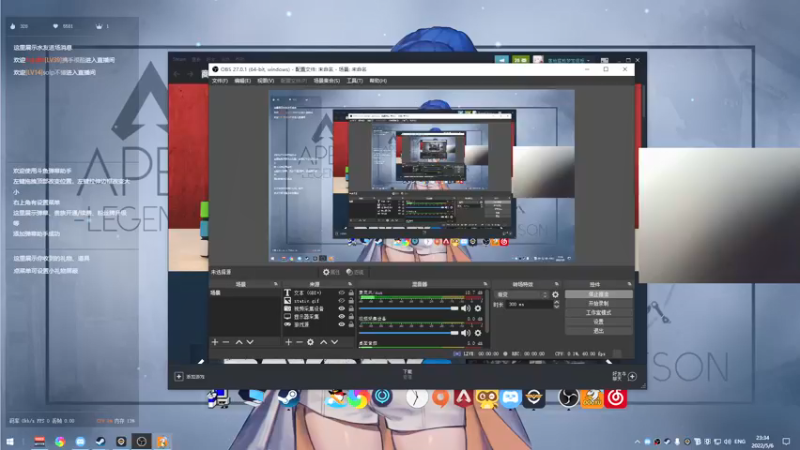This screenshot has width=800, height=450.
Task: Open 编辑(E) menu in OBS
Action: pos(242,81)
